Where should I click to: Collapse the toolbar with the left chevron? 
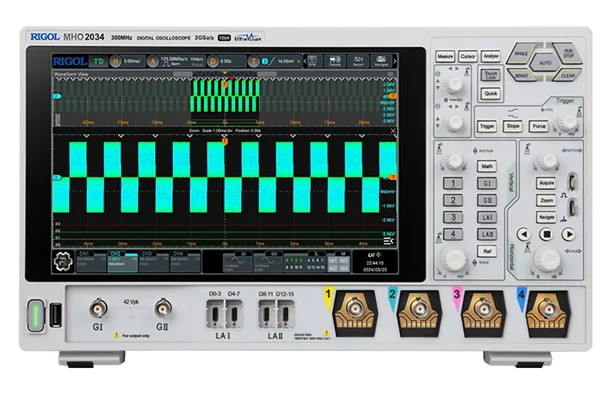click(x=305, y=61)
